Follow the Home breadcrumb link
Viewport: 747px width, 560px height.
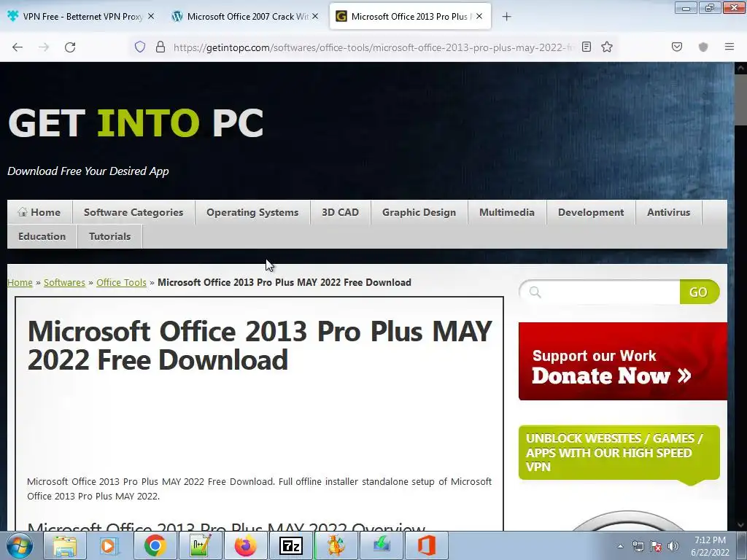pyautogui.click(x=20, y=282)
